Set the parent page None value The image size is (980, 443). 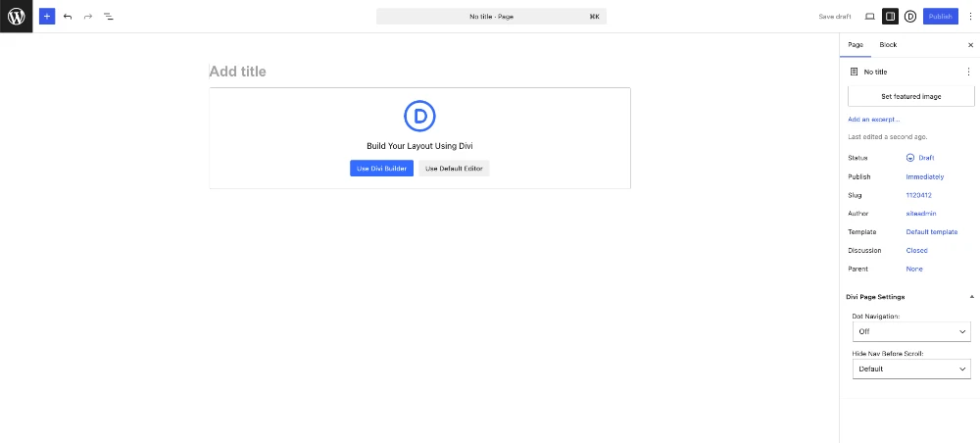[x=913, y=269]
